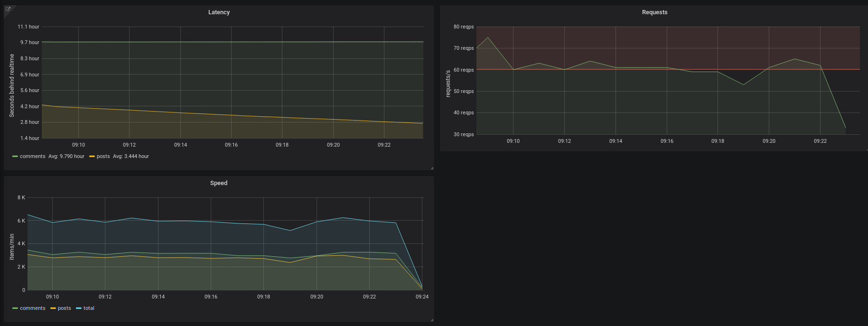
Task: Click the '9.7 hour' y-axis label
Action: [x=30, y=42]
